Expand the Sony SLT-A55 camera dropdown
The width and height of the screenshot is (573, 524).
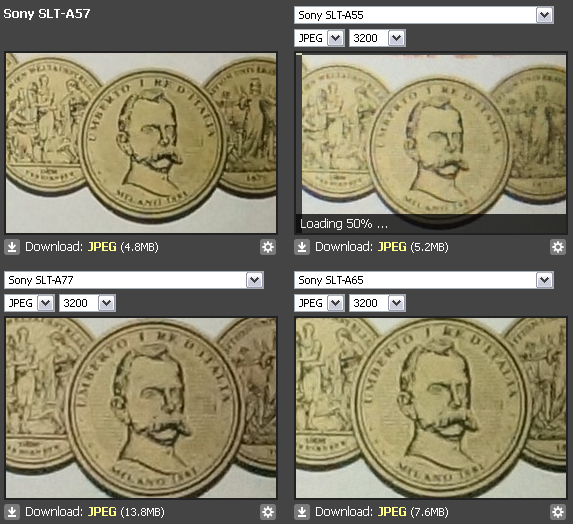point(424,15)
